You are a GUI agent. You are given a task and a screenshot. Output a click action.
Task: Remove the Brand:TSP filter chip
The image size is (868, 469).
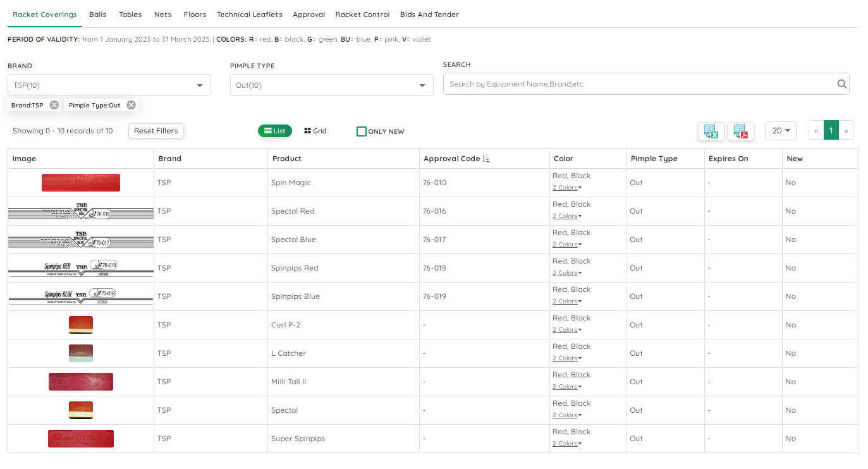[x=54, y=105]
